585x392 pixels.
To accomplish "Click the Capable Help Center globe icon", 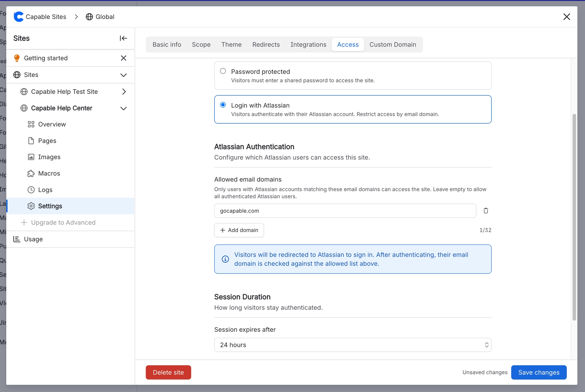I will click(x=24, y=108).
